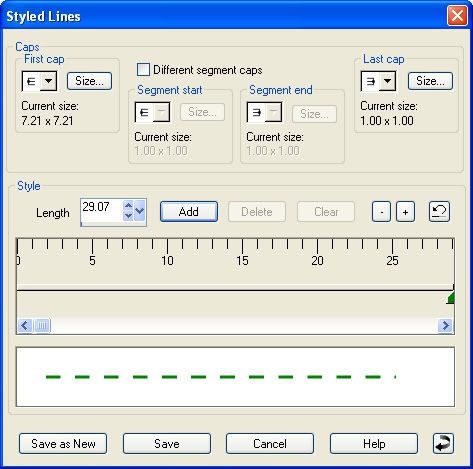
Task: Click the scroll right arrow below the ruler
Action: (x=446, y=325)
